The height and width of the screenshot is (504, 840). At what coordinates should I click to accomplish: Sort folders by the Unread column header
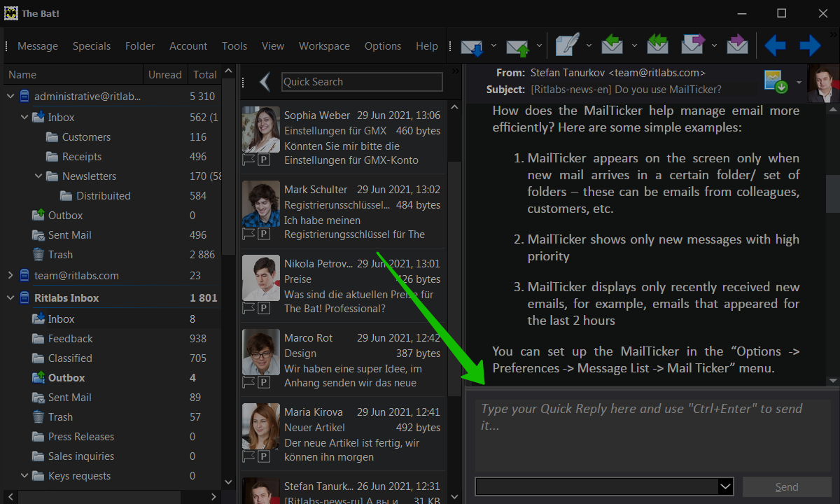point(165,74)
